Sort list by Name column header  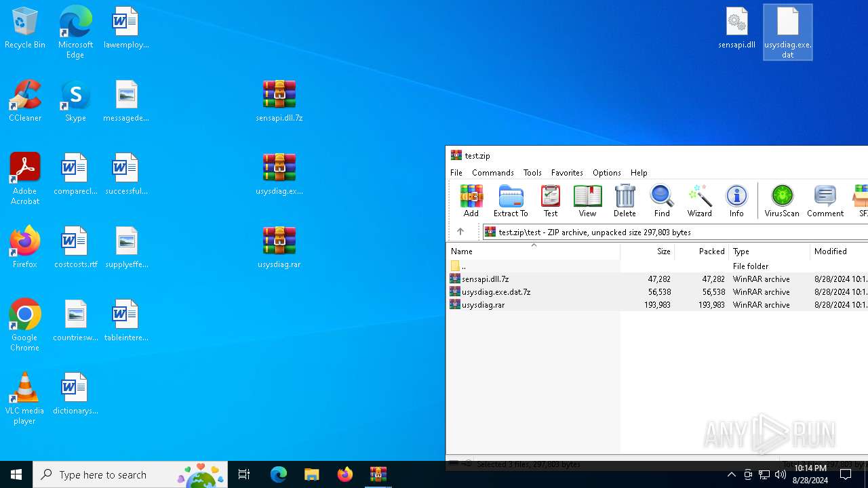[x=533, y=251]
